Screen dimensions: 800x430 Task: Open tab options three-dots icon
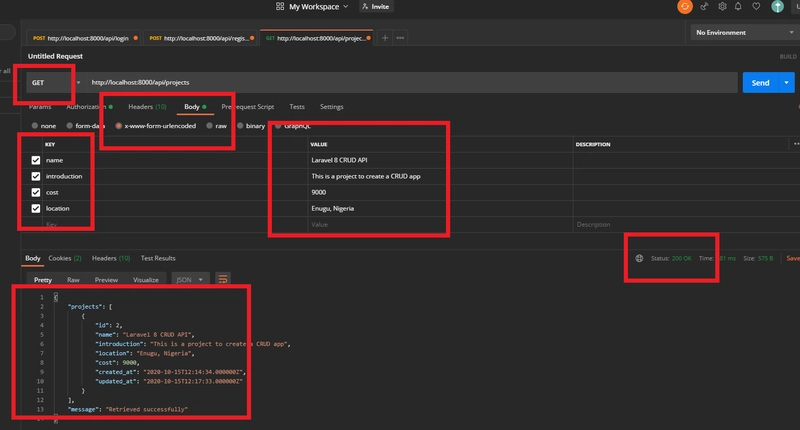pyautogui.click(x=401, y=38)
